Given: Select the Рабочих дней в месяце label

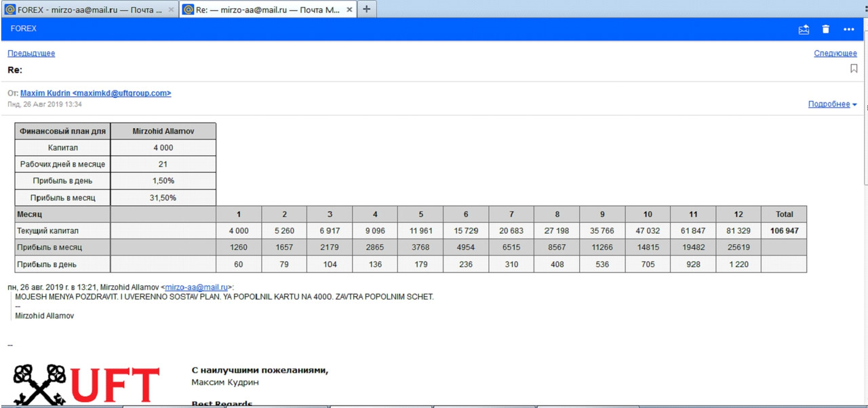Looking at the screenshot, I should (x=63, y=164).
